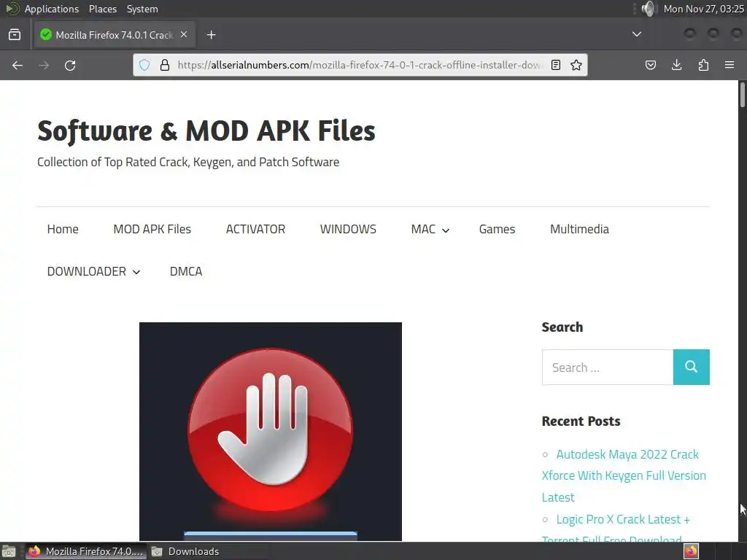Viewport: 747px width, 560px height.
Task: Close the Mozilla Firefox 74.0.1 Crack tab
Action: tap(184, 35)
